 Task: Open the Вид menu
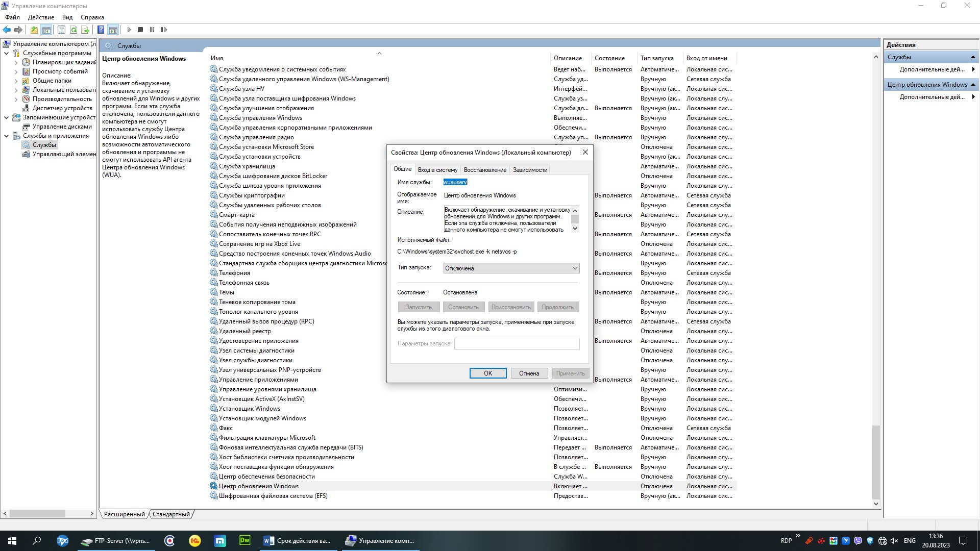67,17
